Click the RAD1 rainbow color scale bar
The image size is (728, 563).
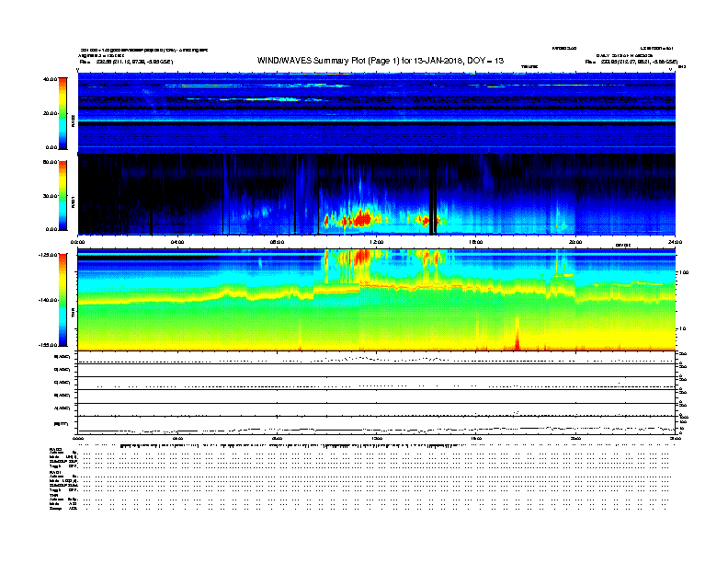63,196
